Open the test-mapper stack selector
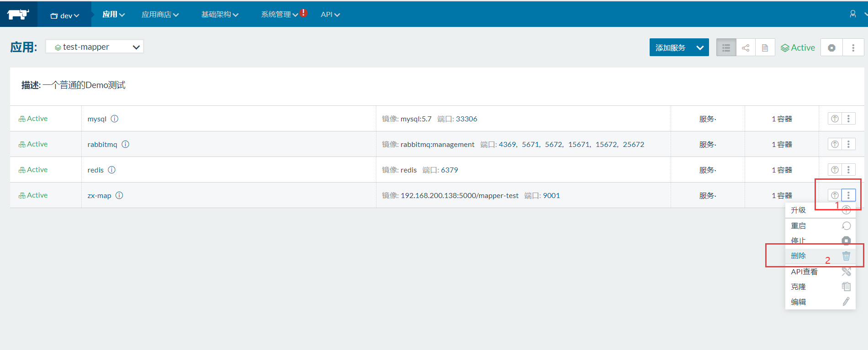 [95, 47]
